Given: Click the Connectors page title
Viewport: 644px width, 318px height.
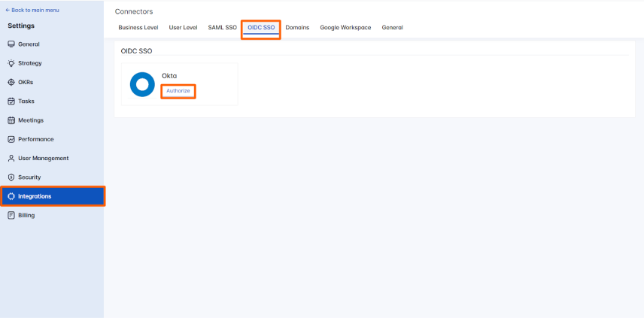Looking at the screenshot, I should (x=134, y=12).
